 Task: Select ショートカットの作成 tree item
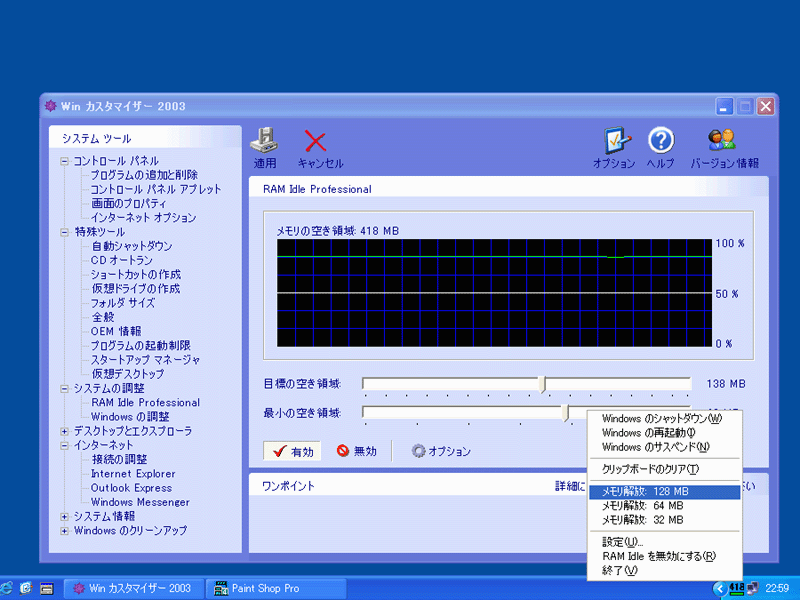tap(136, 274)
